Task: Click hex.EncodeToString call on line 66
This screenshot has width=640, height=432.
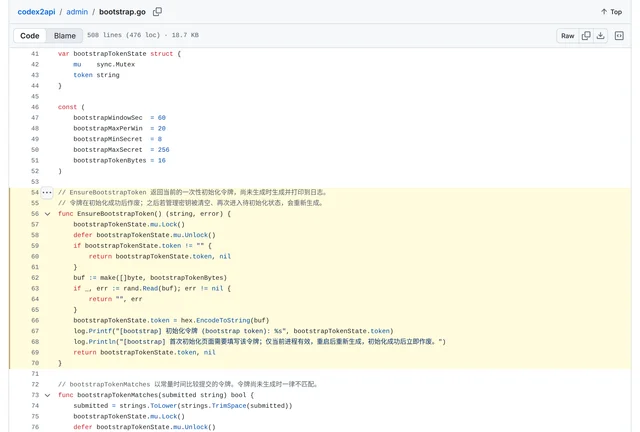Action: (x=224, y=321)
